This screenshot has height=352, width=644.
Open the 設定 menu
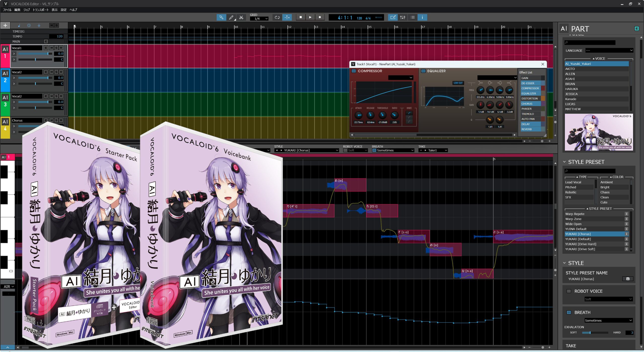point(64,10)
